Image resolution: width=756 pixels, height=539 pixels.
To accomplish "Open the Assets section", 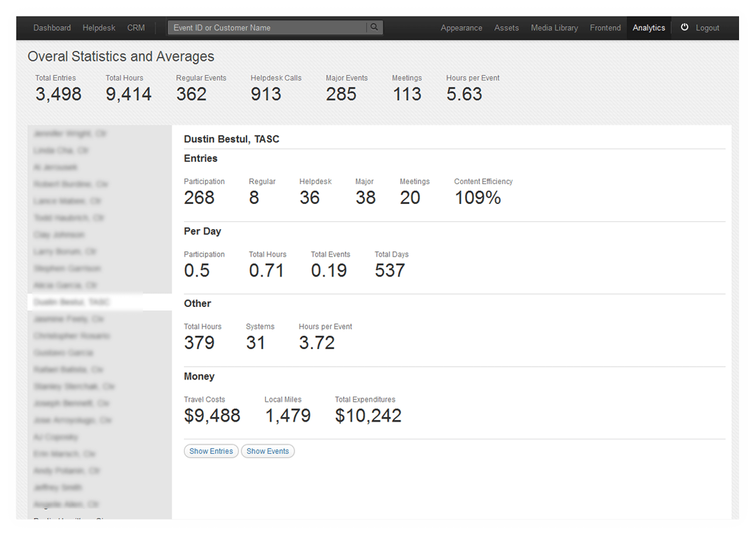I will tap(507, 28).
